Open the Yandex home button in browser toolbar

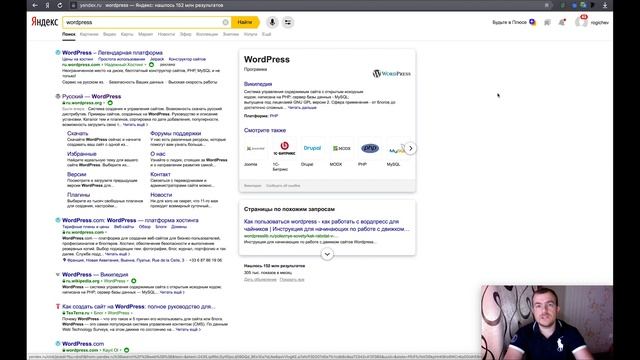tap(47, 5)
